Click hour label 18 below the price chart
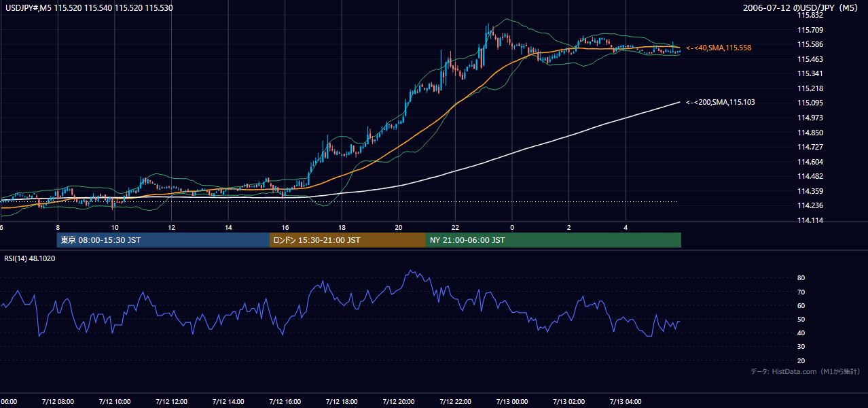868x408 pixels. point(342,227)
